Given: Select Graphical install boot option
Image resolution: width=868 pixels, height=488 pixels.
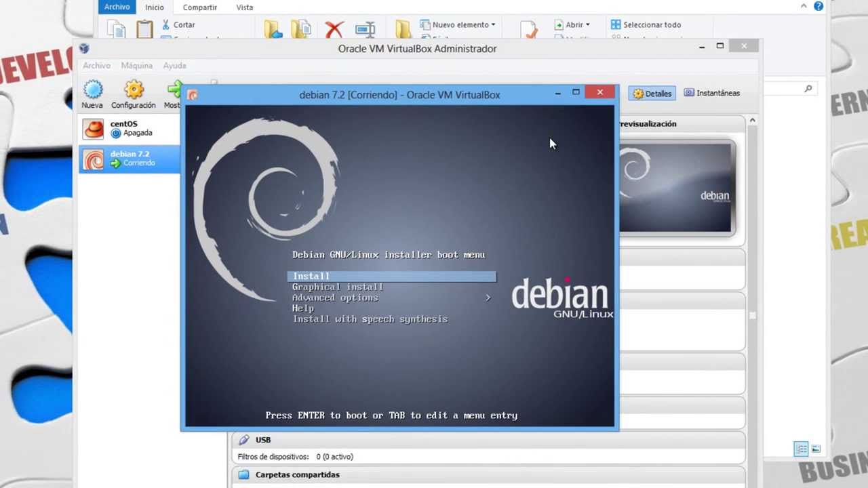Looking at the screenshot, I should coord(338,287).
